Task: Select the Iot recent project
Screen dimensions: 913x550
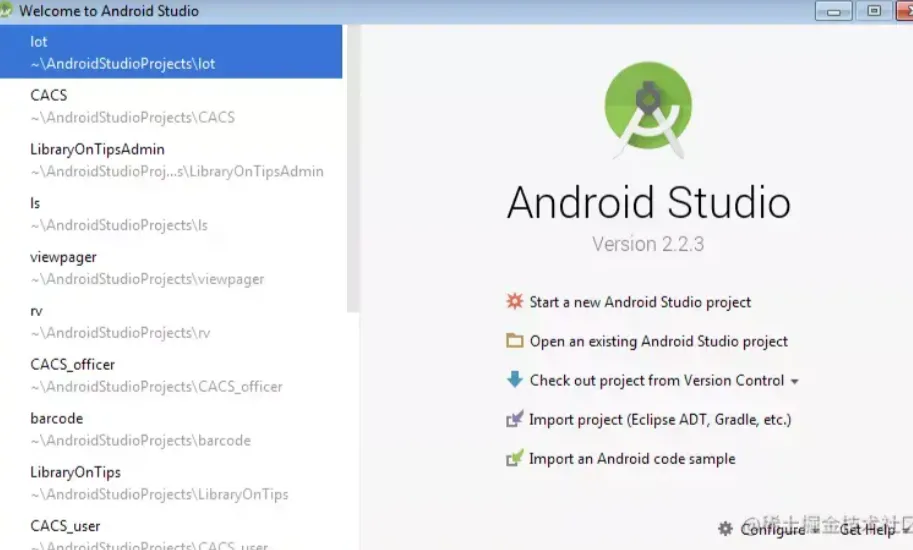Action: click(x=171, y=52)
